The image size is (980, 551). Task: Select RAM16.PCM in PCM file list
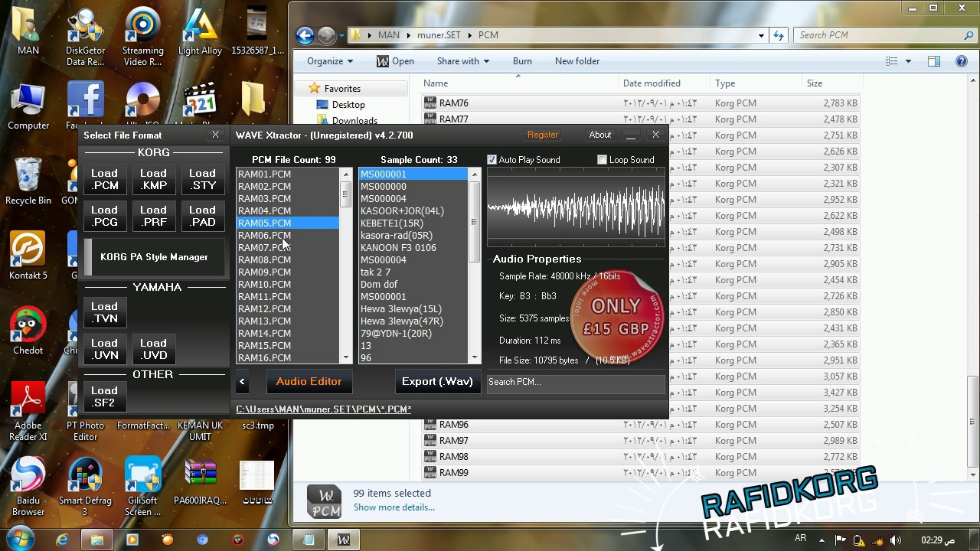pos(288,357)
